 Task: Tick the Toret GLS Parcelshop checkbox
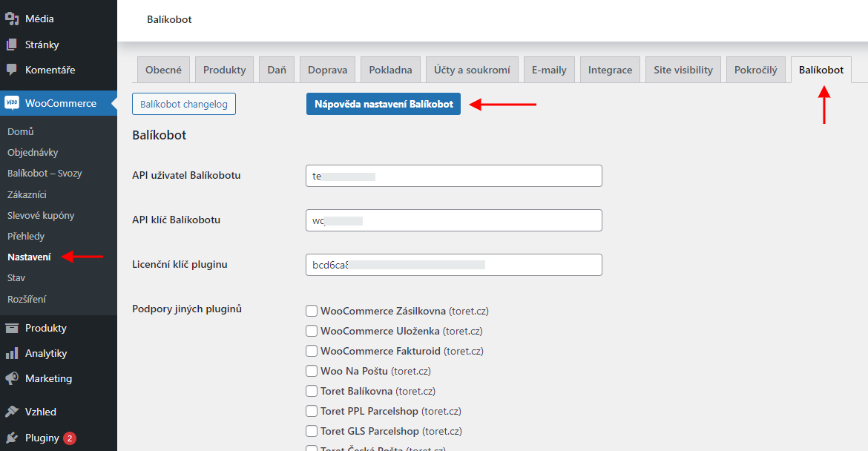312,431
